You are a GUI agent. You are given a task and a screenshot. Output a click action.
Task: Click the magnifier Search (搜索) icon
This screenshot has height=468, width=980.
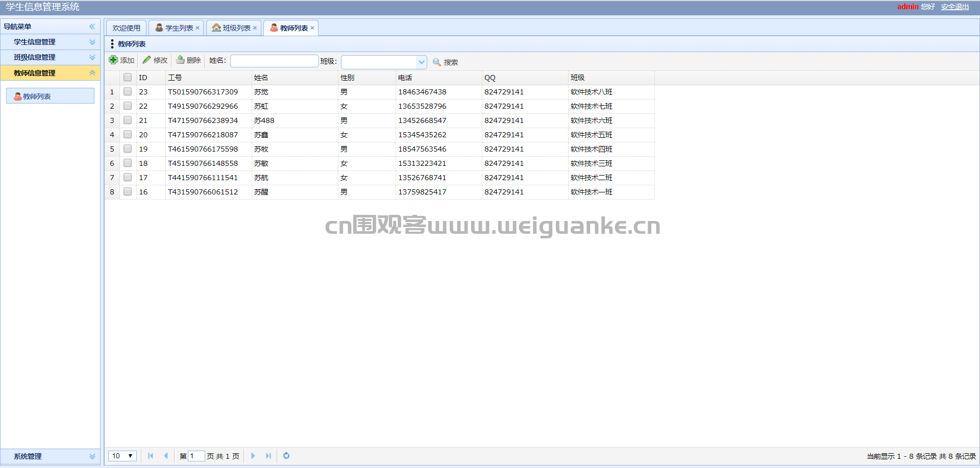pyautogui.click(x=437, y=62)
